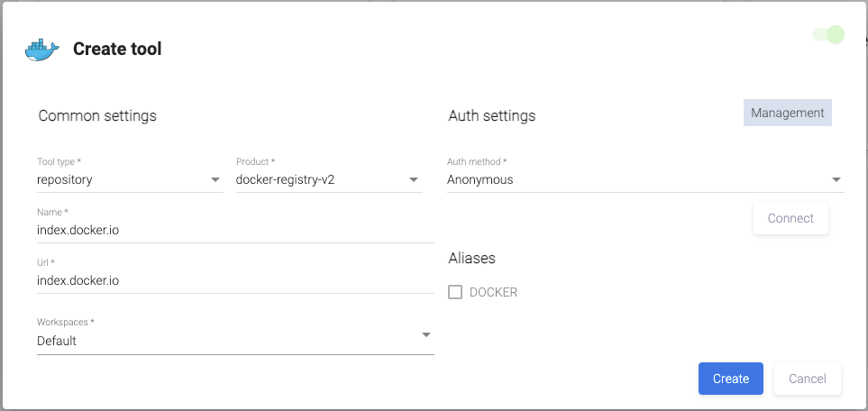This screenshot has width=868, height=411.
Task: Click the arrow icon of Workspaces selector
Action: pyautogui.click(x=426, y=335)
